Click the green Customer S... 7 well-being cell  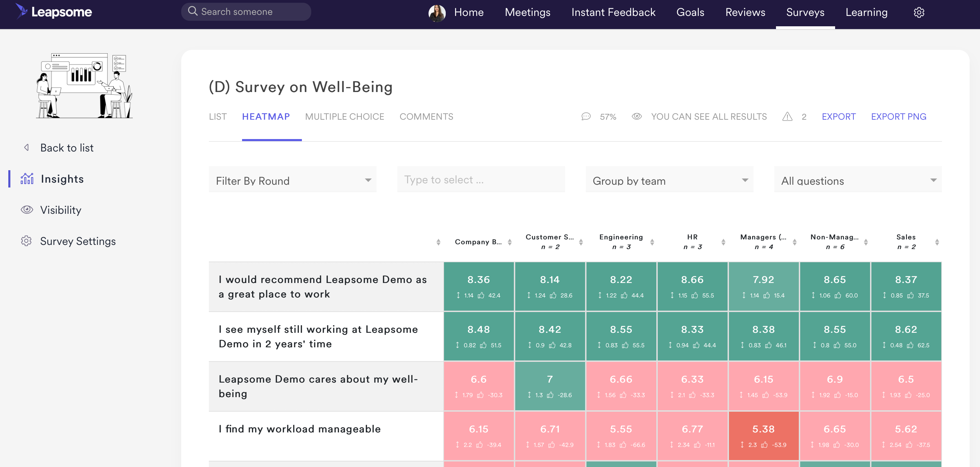[x=550, y=386]
